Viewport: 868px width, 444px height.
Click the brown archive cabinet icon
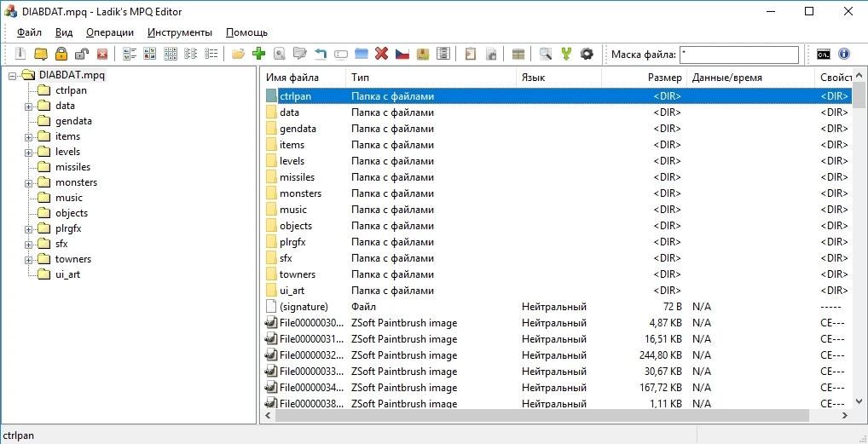point(518,54)
